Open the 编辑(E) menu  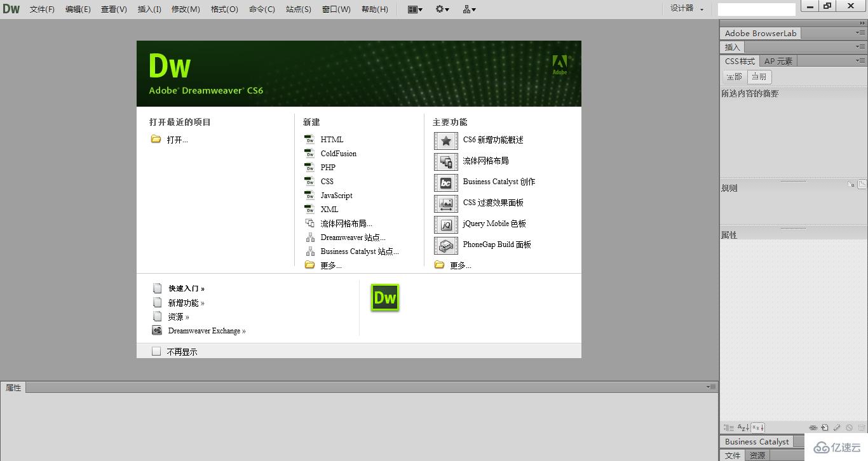pos(78,9)
